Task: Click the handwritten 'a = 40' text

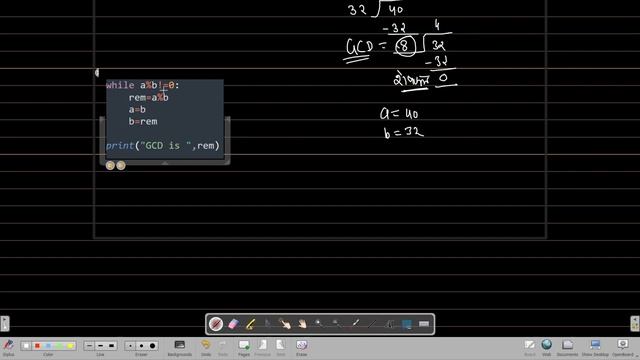Action: point(399,113)
